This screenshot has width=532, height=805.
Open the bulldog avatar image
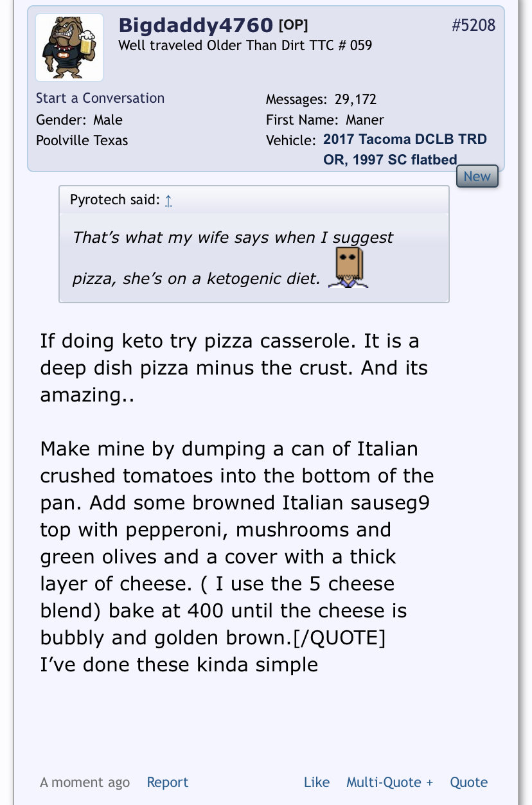point(69,48)
